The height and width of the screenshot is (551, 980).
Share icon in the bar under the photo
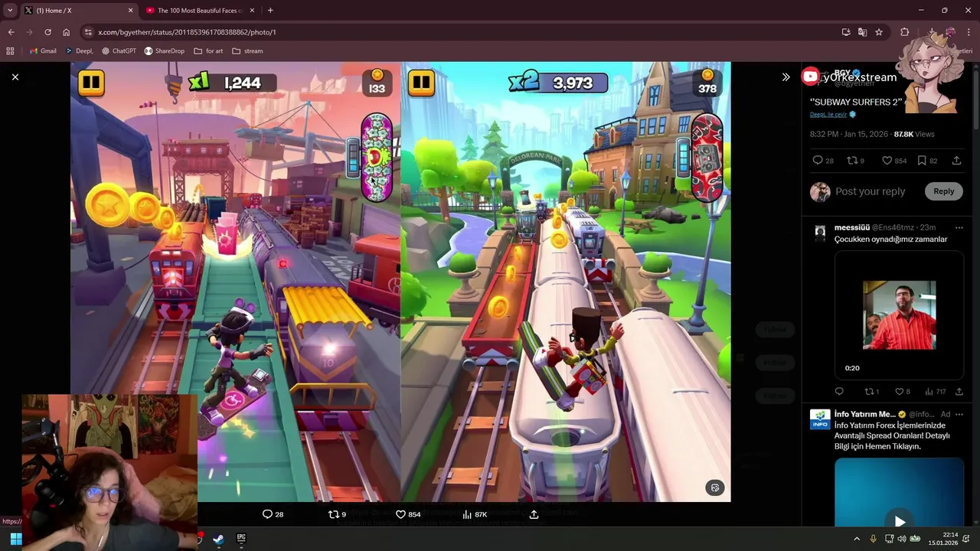[534, 514]
